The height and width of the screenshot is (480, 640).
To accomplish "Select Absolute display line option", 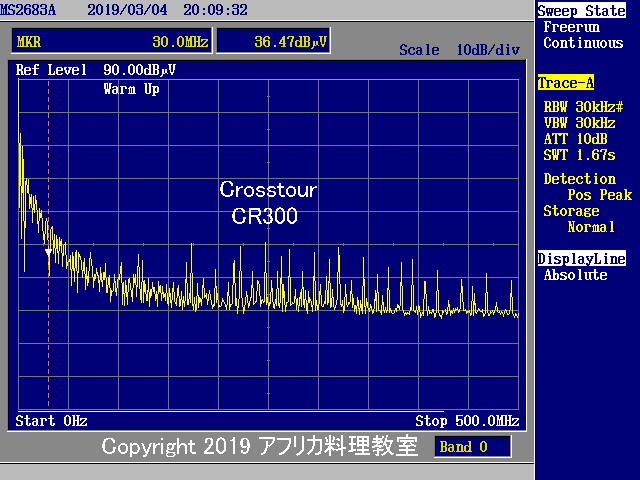I will [x=576, y=275].
